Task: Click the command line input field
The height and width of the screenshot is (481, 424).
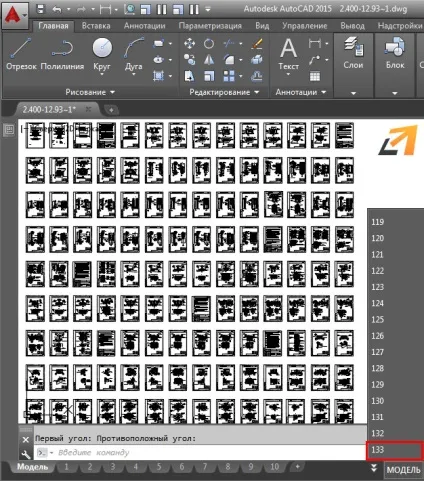Action: (200, 453)
